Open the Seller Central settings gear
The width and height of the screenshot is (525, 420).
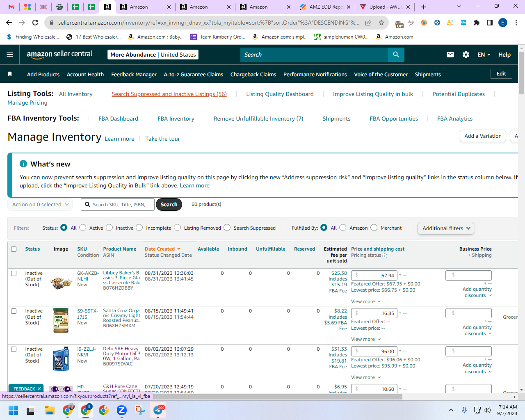pos(466,55)
